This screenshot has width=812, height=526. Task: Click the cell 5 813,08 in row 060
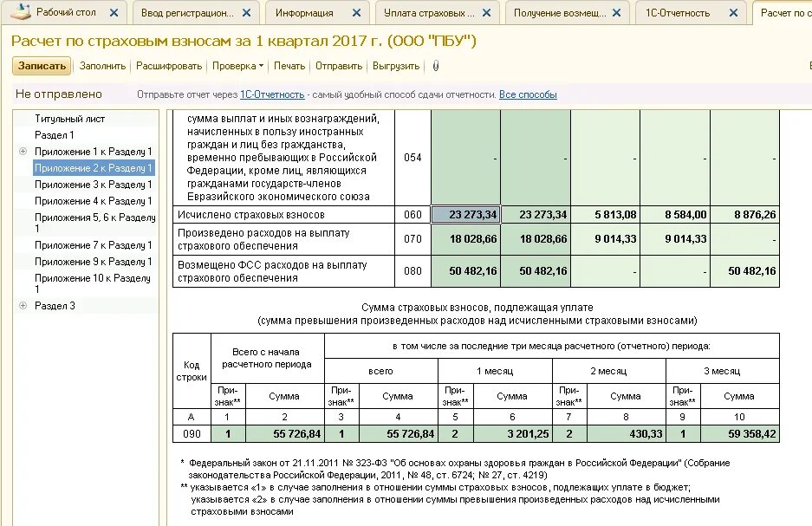[606, 214]
